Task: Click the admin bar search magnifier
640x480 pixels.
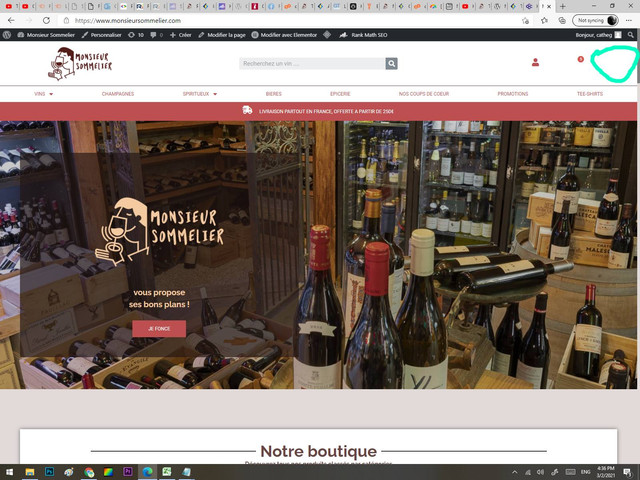Action: click(631, 35)
